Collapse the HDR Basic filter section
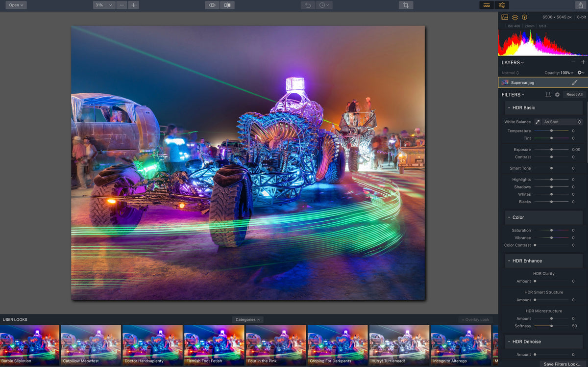 click(508, 107)
